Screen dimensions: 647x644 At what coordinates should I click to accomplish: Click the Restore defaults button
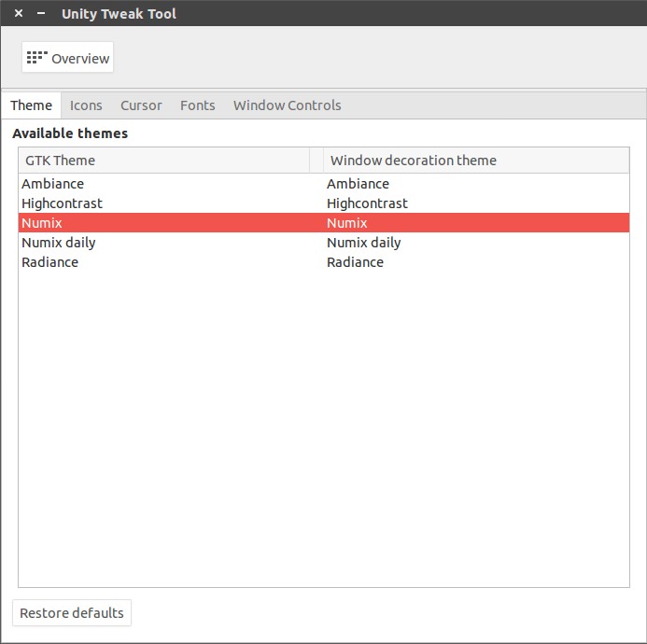click(72, 613)
